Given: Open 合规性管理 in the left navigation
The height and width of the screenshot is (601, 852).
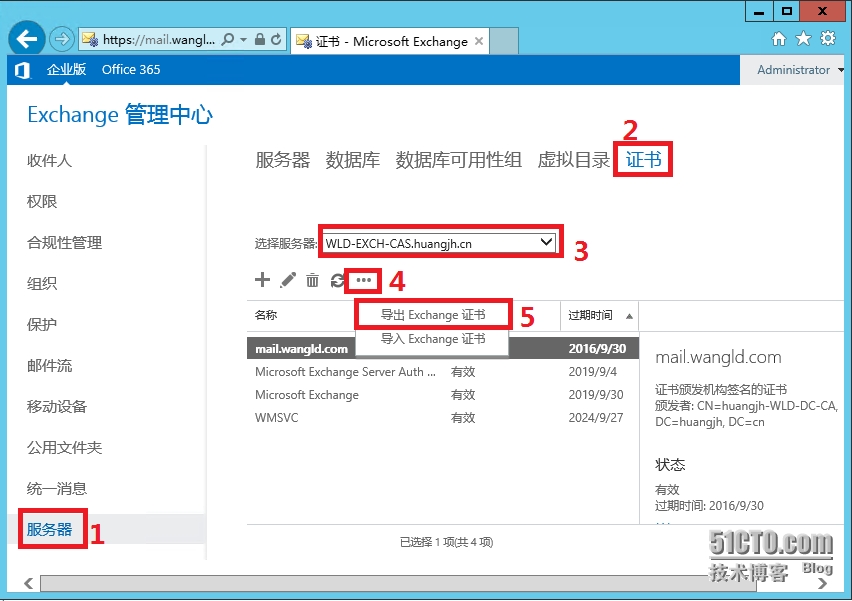Looking at the screenshot, I should click(64, 242).
